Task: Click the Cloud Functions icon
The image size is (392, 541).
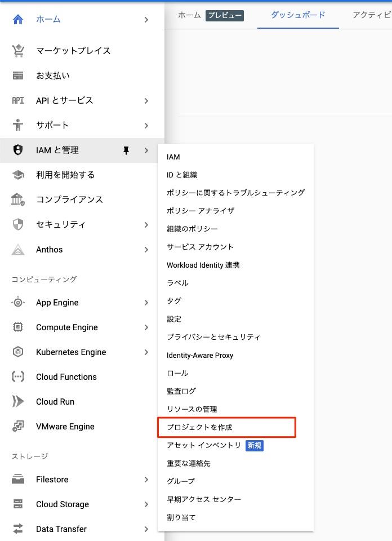Action: [x=18, y=377]
